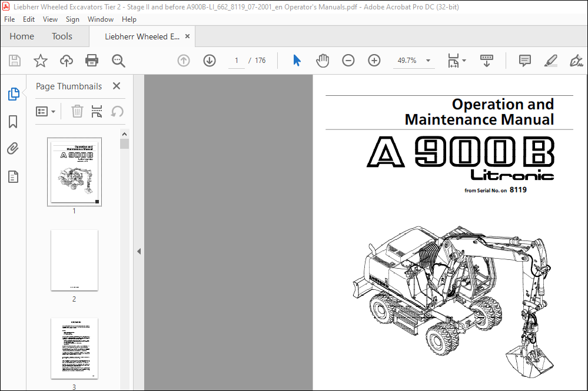Switch to the Home tab
This screenshot has height=391, width=588.
(22, 36)
